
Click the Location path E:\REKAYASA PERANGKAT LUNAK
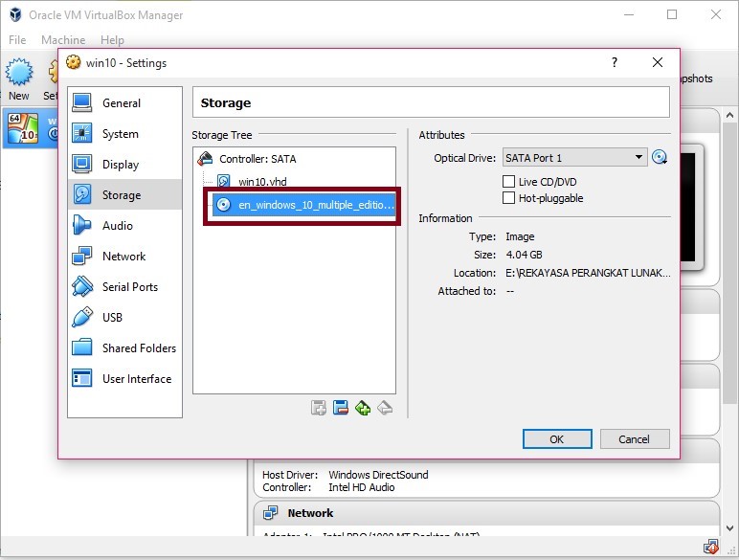pos(588,273)
